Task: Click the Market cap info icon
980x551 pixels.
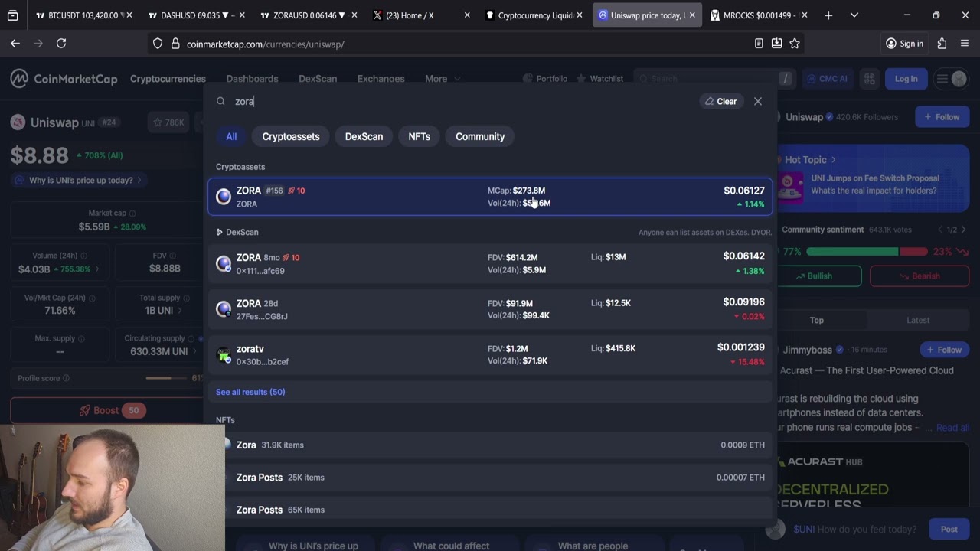Action: tap(132, 214)
